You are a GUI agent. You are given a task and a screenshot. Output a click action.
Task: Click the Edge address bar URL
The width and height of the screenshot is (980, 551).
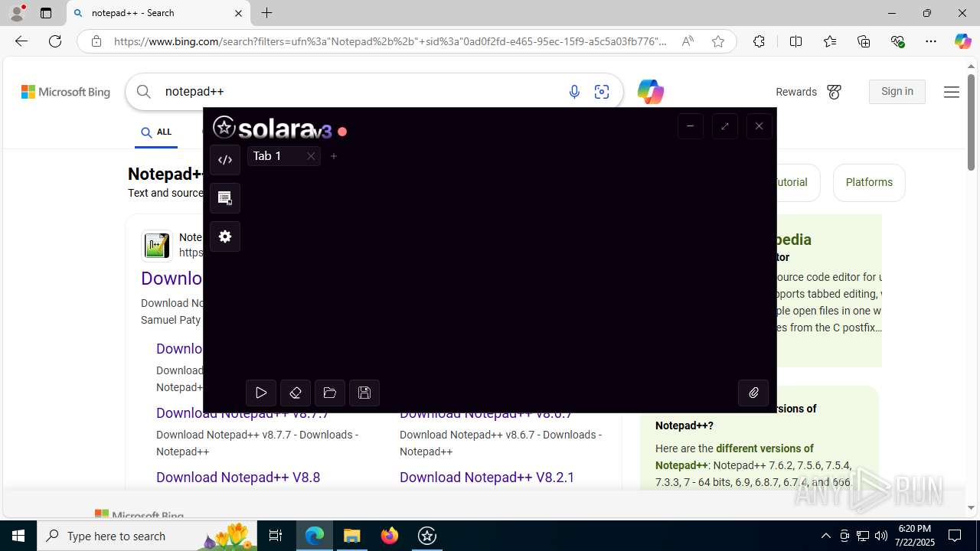pyautogui.click(x=390, y=41)
